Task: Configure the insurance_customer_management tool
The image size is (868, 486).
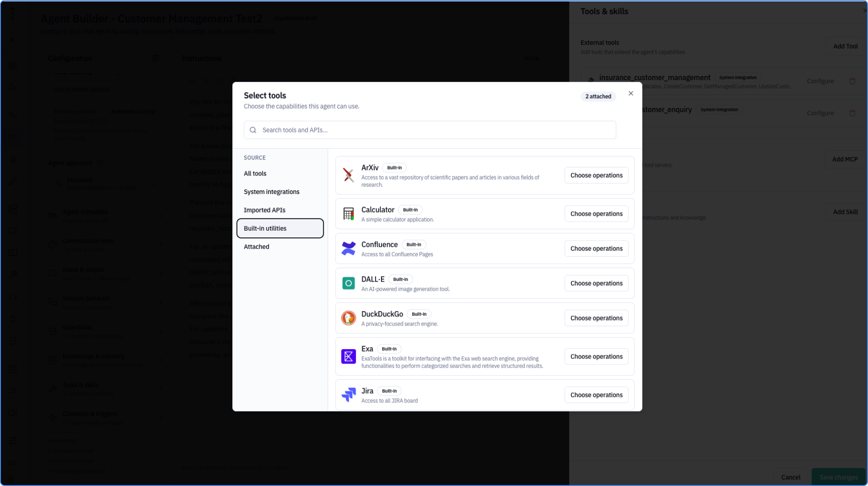Action: point(820,81)
